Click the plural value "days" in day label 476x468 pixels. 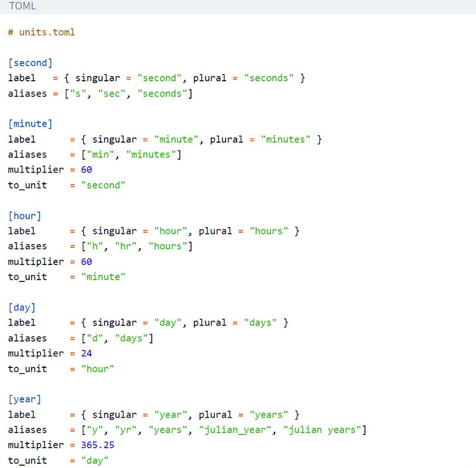coord(260,323)
